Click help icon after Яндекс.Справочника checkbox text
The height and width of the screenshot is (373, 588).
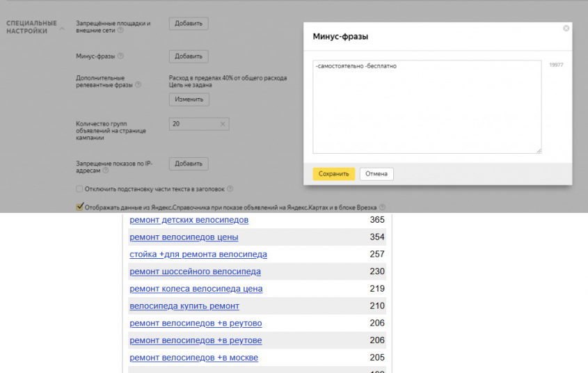[383, 207]
